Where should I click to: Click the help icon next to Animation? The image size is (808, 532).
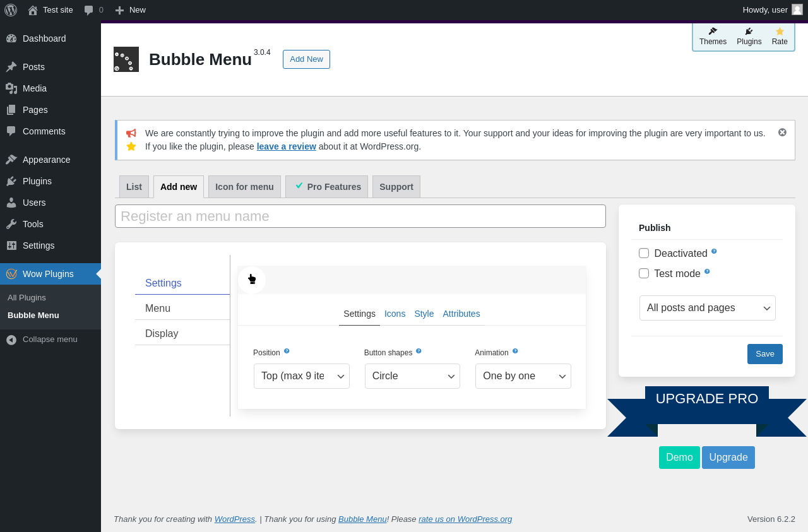(515, 351)
